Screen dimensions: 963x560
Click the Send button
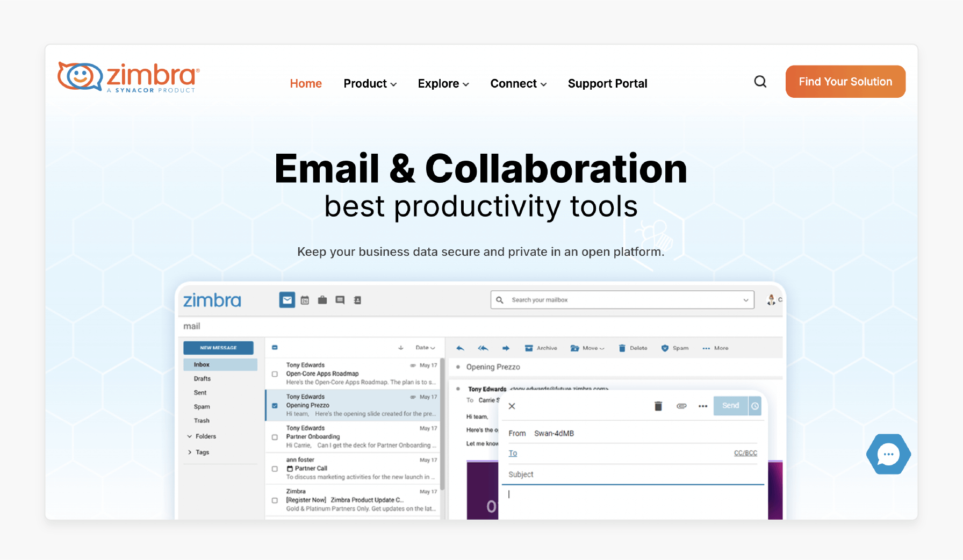click(x=731, y=406)
